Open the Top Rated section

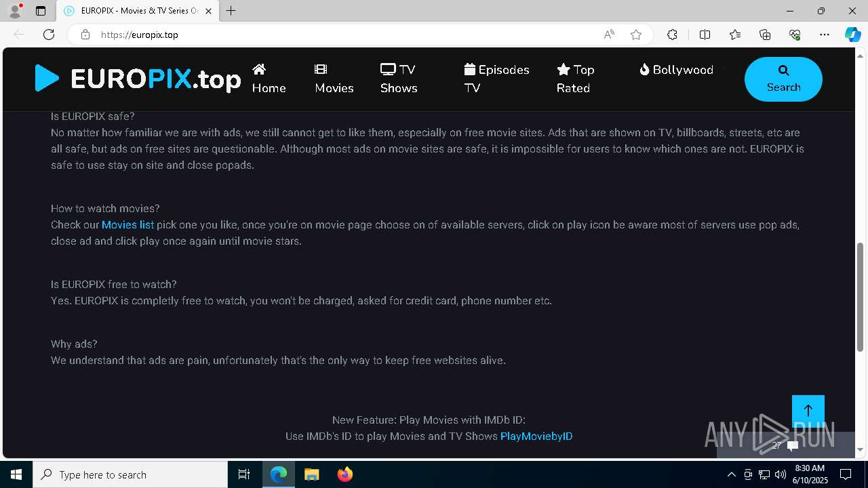(x=575, y=79)
